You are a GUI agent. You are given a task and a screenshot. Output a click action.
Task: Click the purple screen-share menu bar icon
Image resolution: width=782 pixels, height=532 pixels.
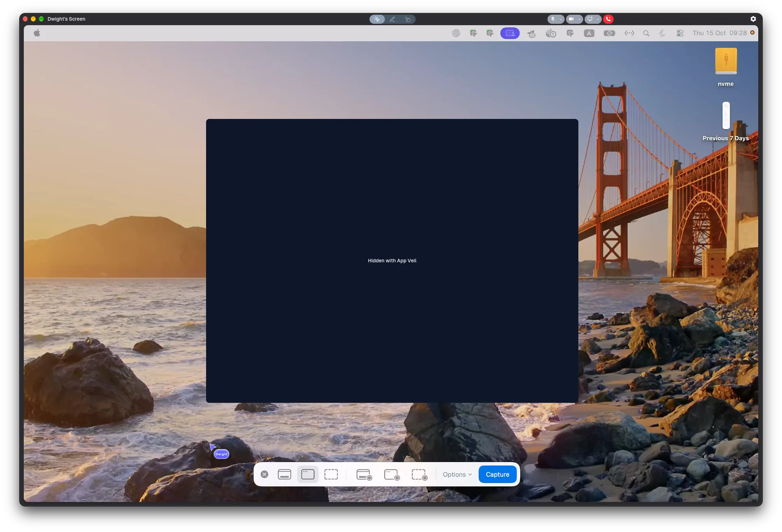510,33
